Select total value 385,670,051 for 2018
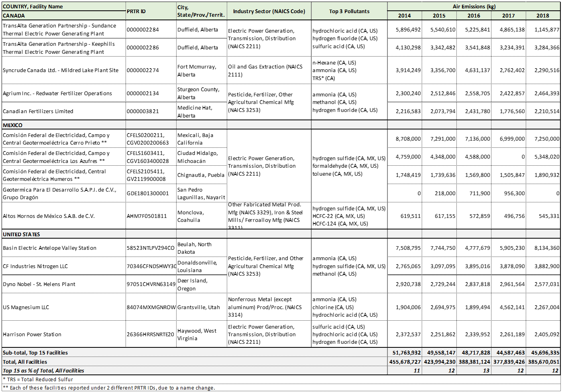 [x=544, y=362]
